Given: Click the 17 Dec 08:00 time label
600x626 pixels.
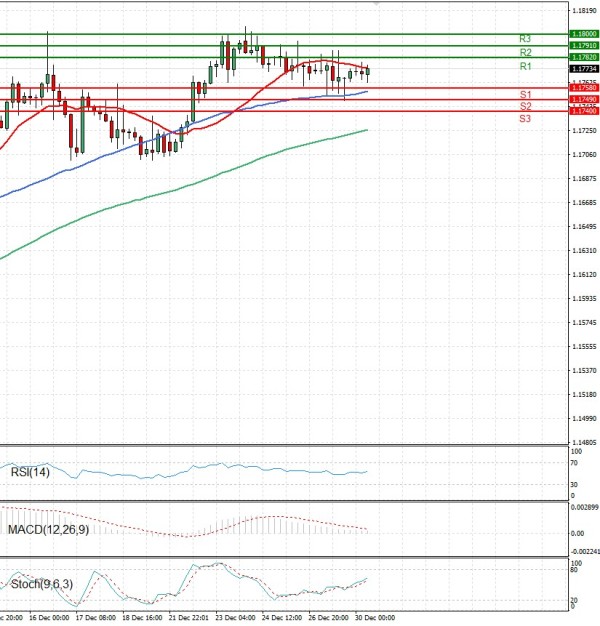Looking at the screenshot, I should (96, 619).
